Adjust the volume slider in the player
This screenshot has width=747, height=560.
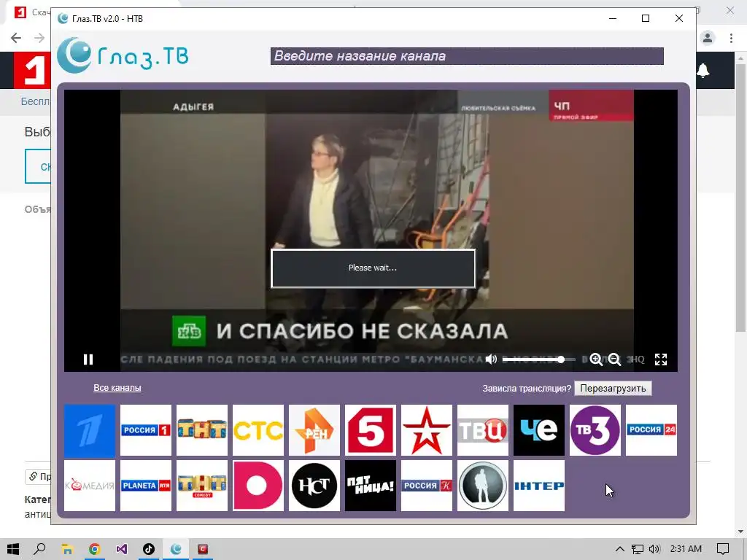539,359
